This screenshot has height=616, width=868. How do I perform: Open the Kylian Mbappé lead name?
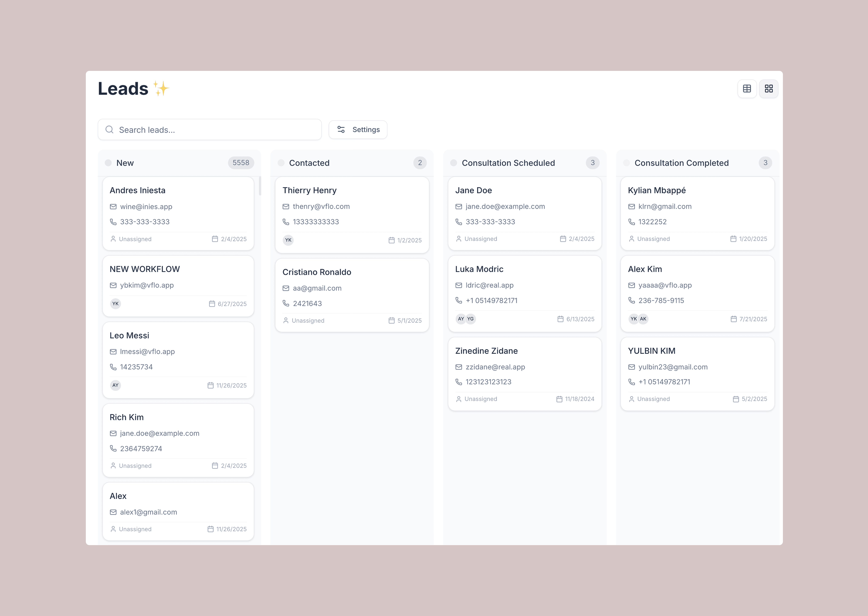click(x=657, y=190)
